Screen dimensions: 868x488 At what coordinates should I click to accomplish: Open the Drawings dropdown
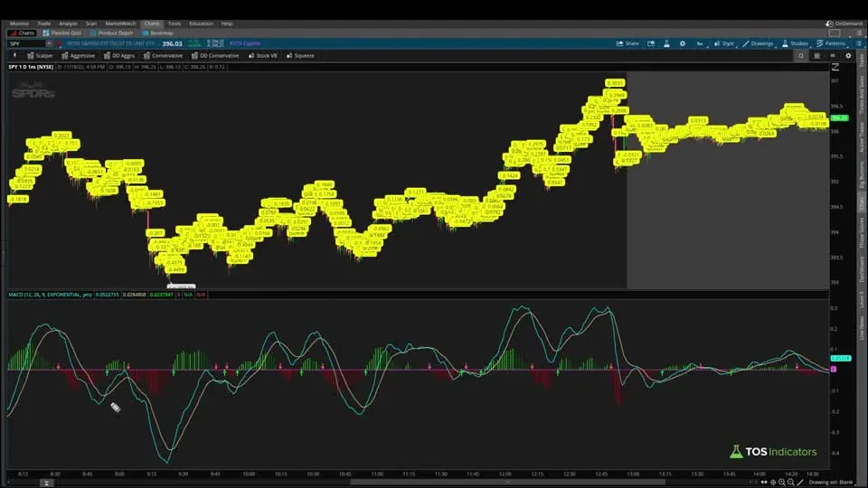click(x=758, y=43)
